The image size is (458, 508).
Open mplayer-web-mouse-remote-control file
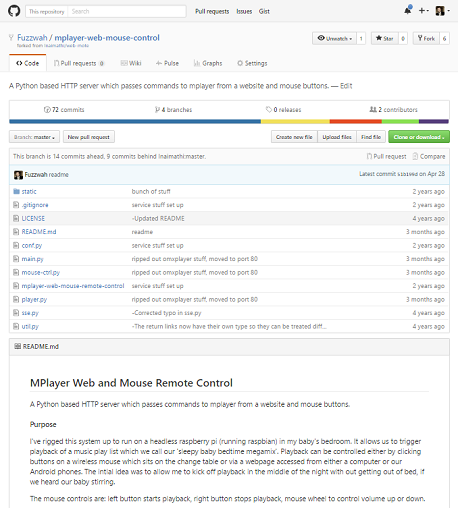pos(73,286)
